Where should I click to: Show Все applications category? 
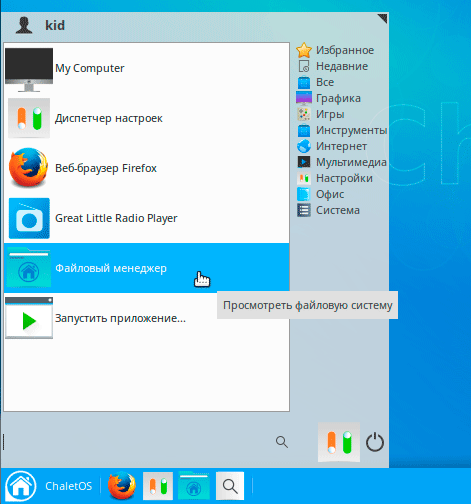(x=315, y=82)
